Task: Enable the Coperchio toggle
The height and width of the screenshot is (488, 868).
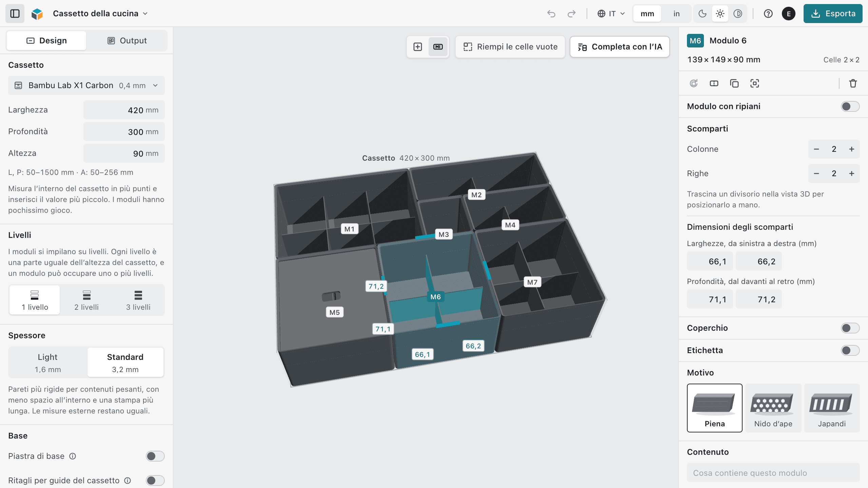Action: [850, 328]
